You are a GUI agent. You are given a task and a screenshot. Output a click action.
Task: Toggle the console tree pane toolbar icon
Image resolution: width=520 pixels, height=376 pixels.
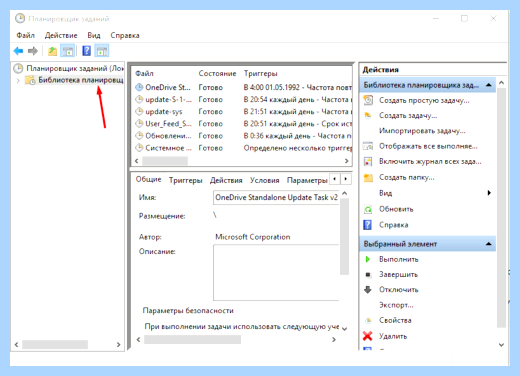click(68, 51)
